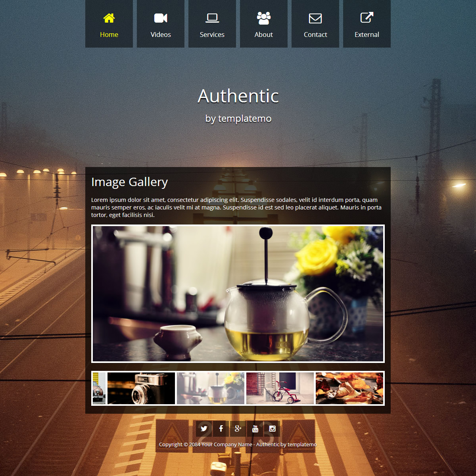Open the Contact envelope icon
476x476 pixels.
(315, 18)
